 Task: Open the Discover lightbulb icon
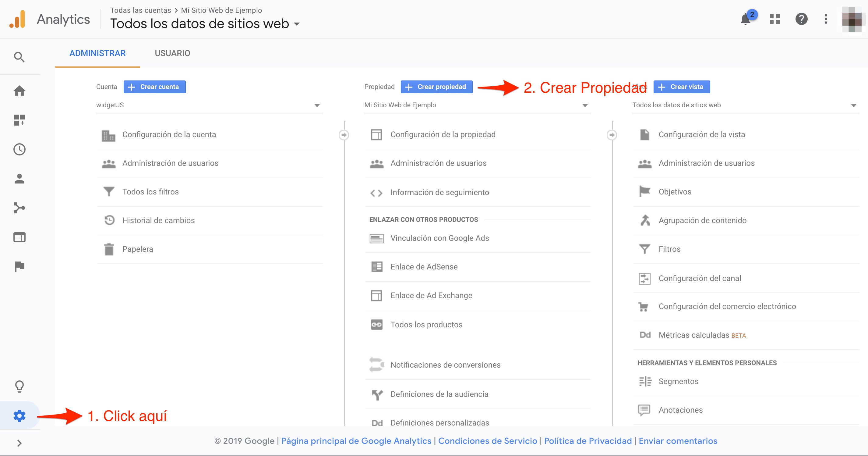(x=19, y=386)
